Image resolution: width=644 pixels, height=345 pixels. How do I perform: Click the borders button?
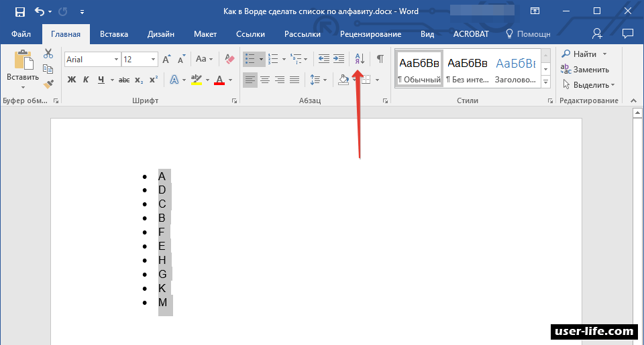click(366, 80)
